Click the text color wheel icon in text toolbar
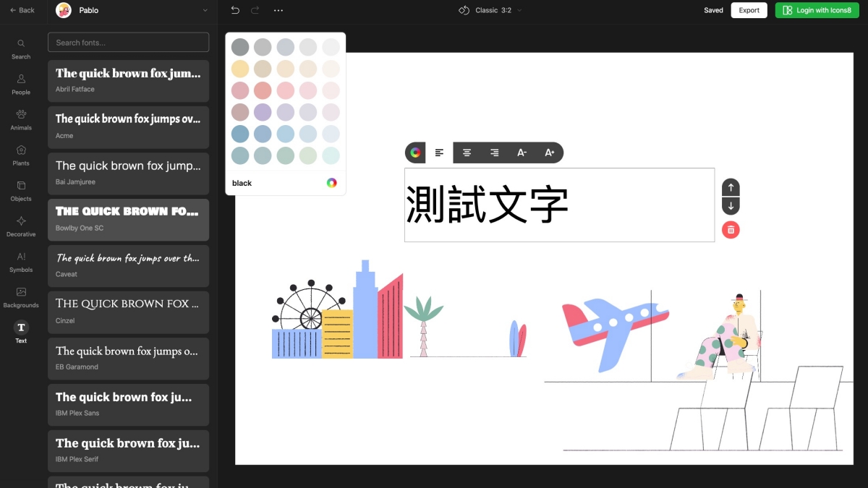This screenshot has width=868, height=488. click(x=415, y=153)
